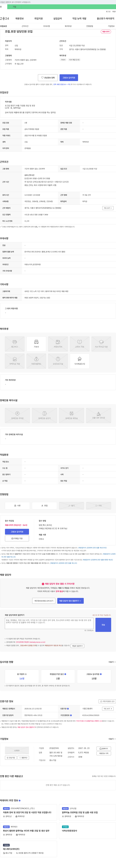This screenshot has width=116, height=868.
Task: Open the 출산휴가·육아휴직 menu
Action: pyautogui.click(x=105, y=19)
